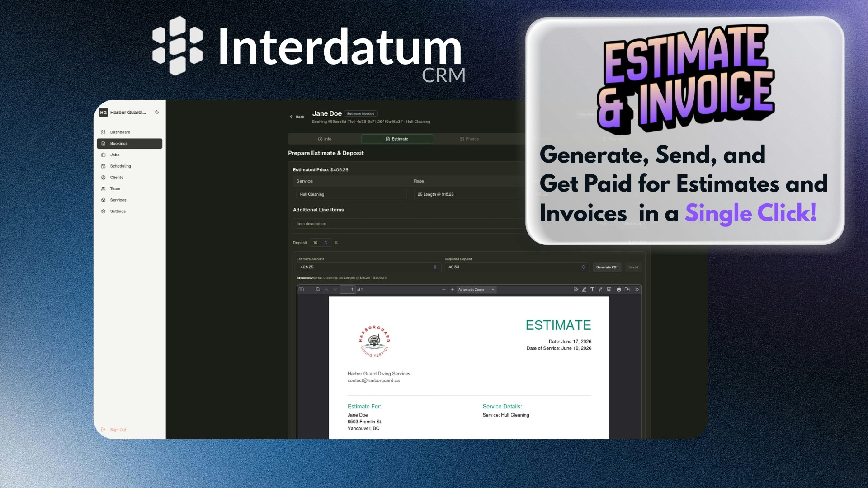The image size is (868, 488).
Task: Click the HG company logo badge
Action: [104, 113]
